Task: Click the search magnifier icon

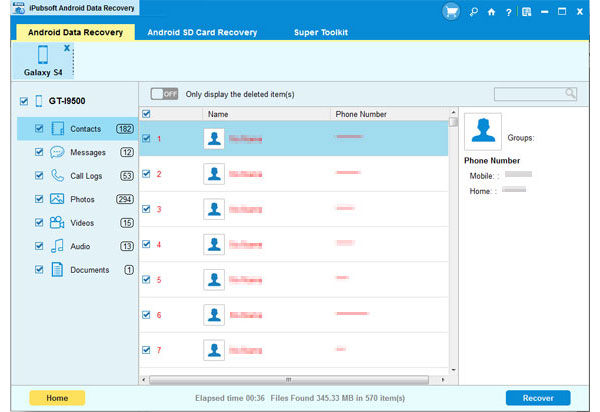Action: click(x=570, y=94)
